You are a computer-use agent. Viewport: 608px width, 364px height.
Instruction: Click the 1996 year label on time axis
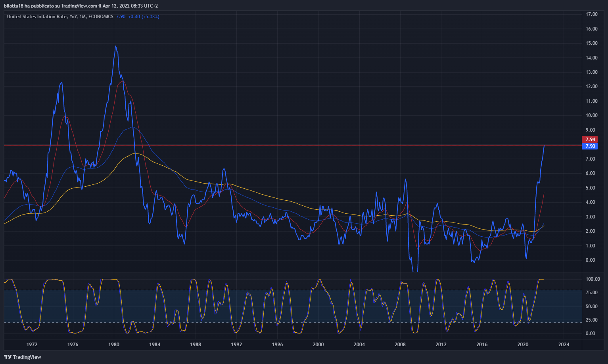(278, 345)
